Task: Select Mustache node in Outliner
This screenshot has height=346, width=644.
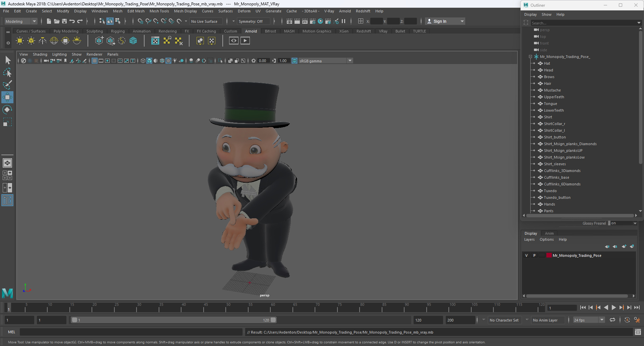Action: 552,90
